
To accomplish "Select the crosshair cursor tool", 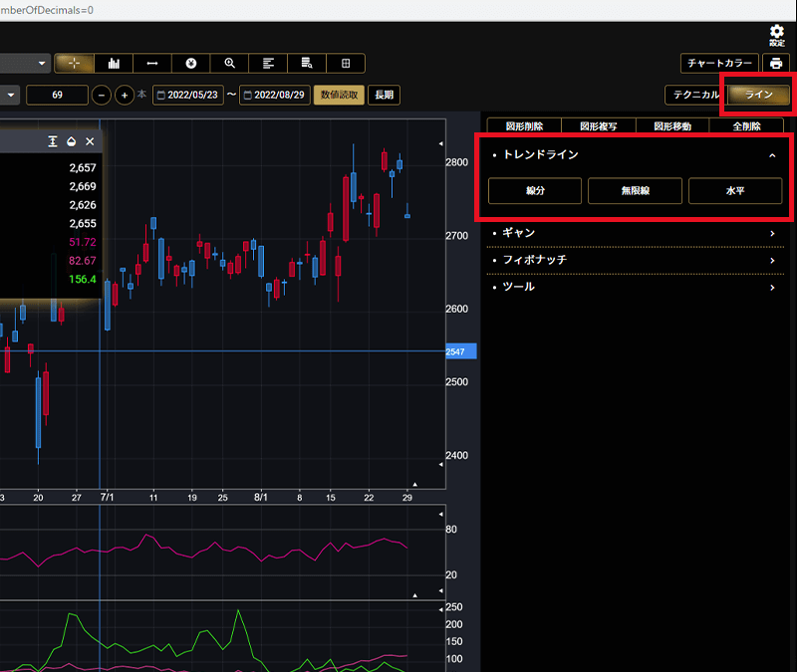I will [x=74, y=64].
